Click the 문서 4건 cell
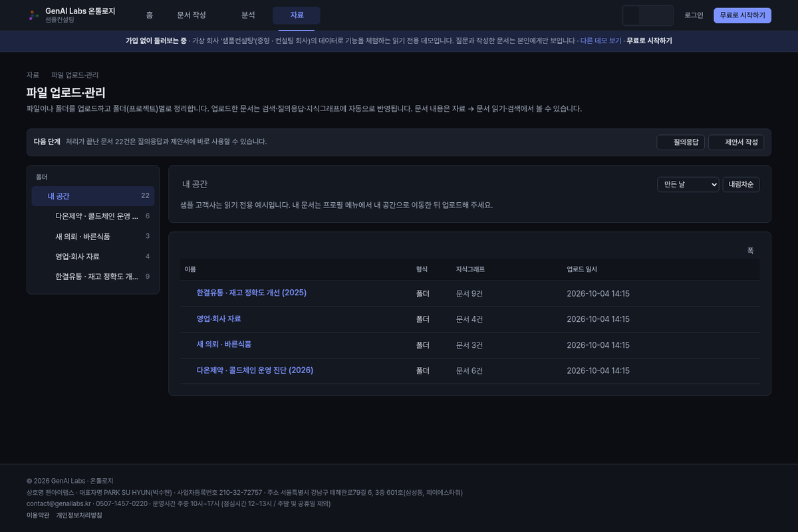Screen dimensions: 798x532 click(x=469, y=319)
